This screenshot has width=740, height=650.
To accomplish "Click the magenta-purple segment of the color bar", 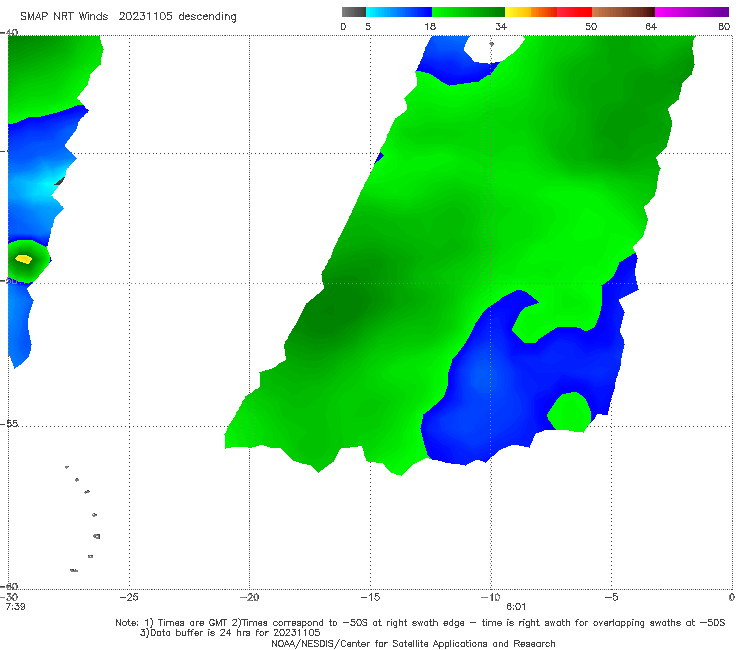I will point(691,12).
